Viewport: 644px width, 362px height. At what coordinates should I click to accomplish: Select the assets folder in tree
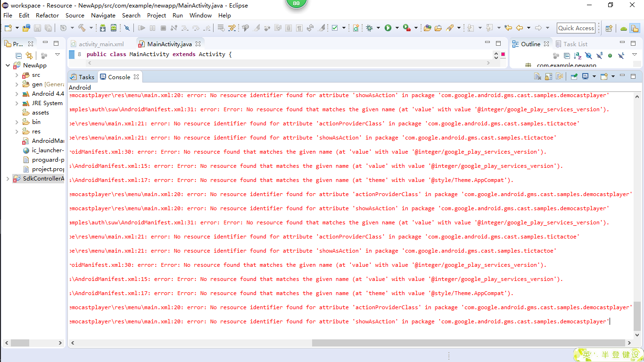[36, 113]
